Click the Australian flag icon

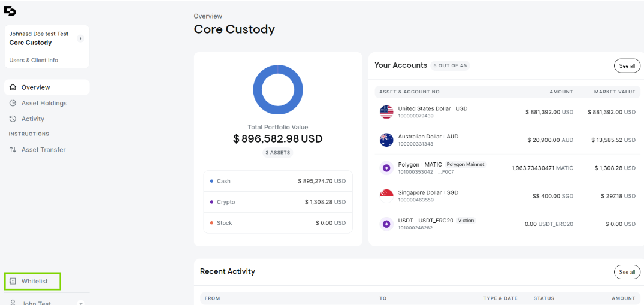pyautogui.click(x=386, y=140)
